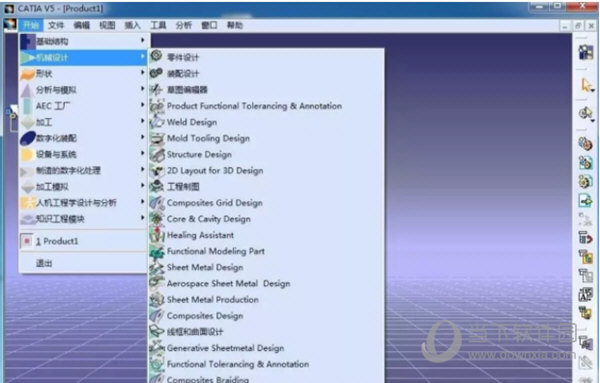
Task: Select the Composites Grid Design icon
Action: [156, 203]
